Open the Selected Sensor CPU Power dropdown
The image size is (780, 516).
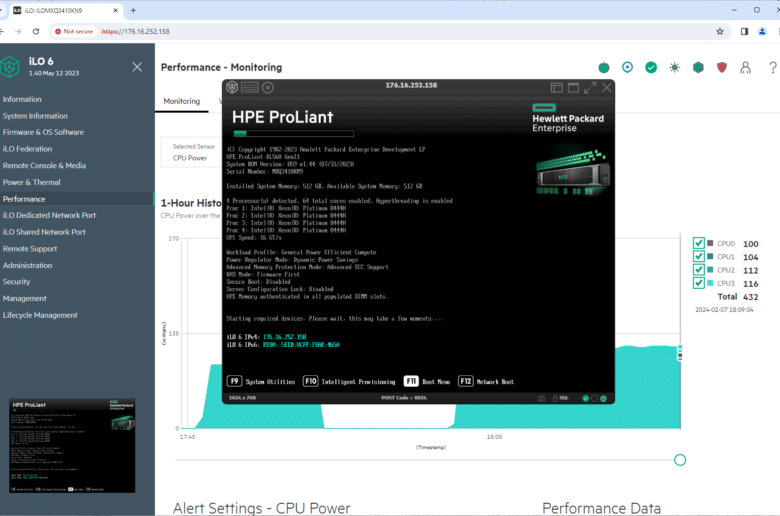pyautogui.click(x=192, y=153)
